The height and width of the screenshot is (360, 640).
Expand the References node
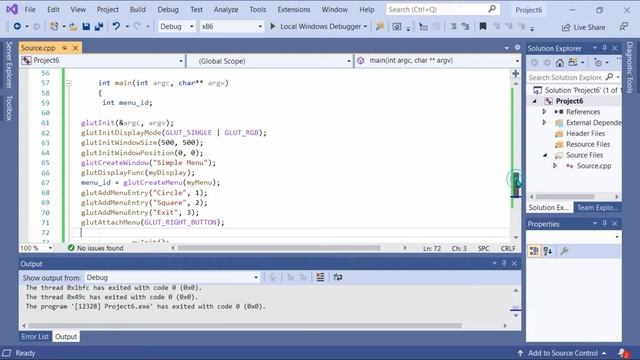pyautogui.click(x=544, y=111)
